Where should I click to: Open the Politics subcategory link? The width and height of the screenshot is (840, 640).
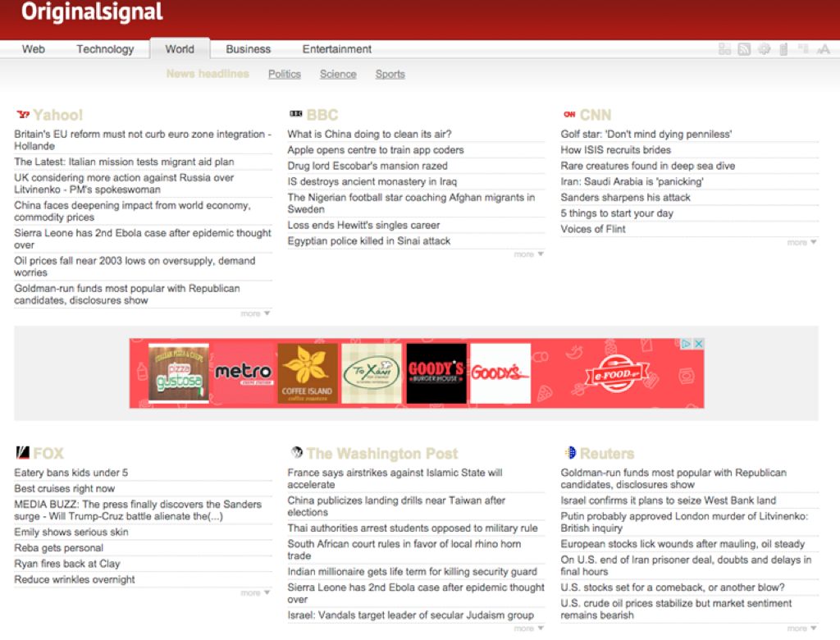(x=285, y=74)
